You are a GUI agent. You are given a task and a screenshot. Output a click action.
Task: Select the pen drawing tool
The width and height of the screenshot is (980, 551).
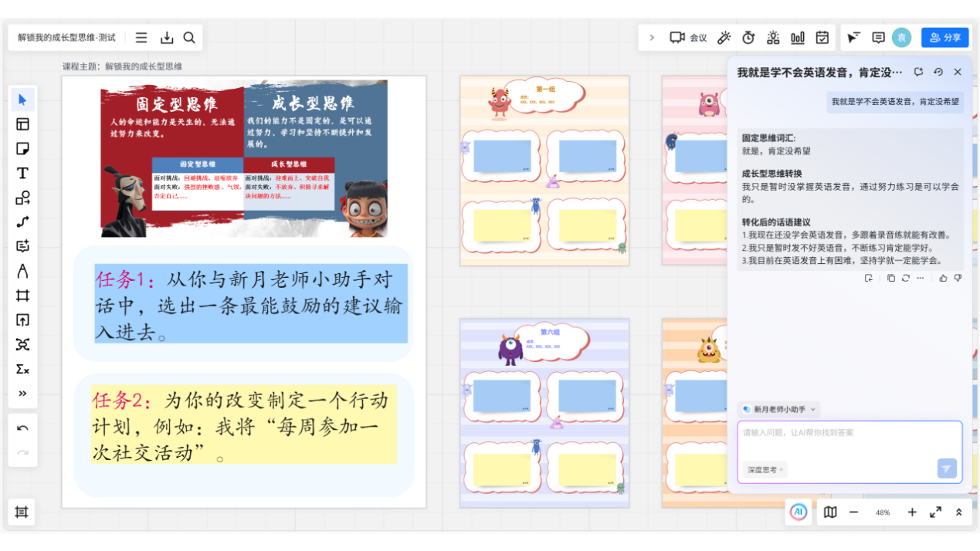pyautogui.click(x=22, y=271)
